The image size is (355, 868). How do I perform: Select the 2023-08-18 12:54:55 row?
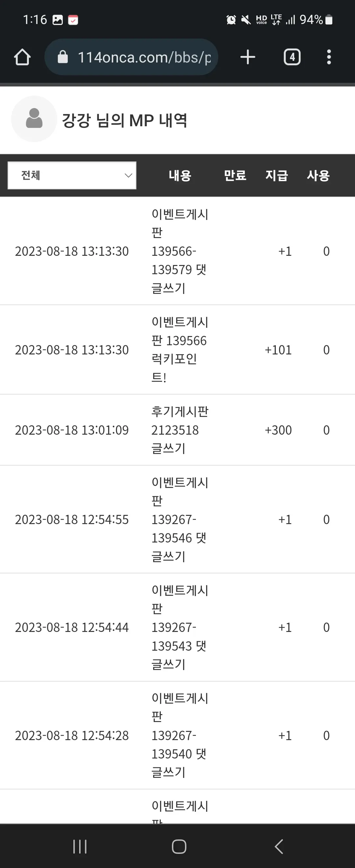coord(177,519)
